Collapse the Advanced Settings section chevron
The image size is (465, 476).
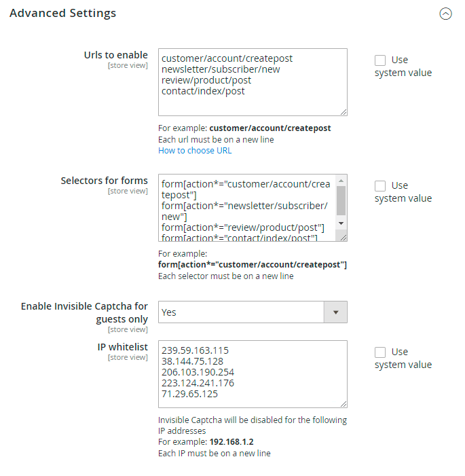tap(445, 14)
